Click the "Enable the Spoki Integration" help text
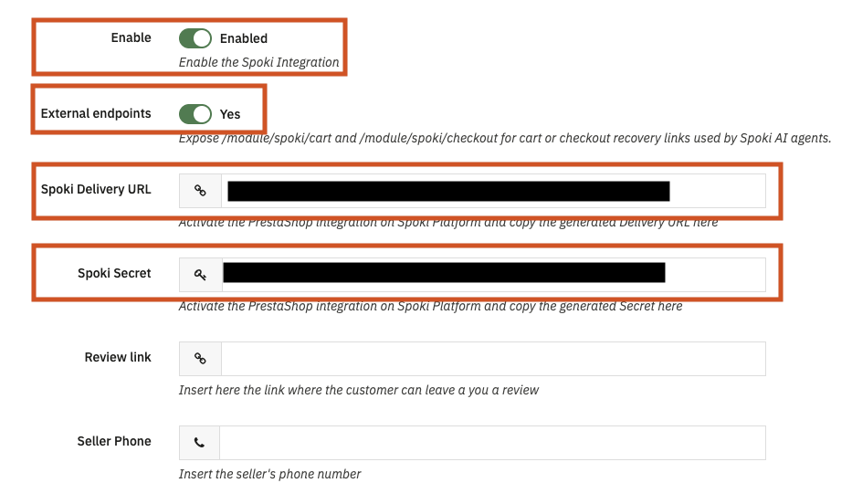The height and width of the screenshot is (504, 852). (x=258, y=63)
